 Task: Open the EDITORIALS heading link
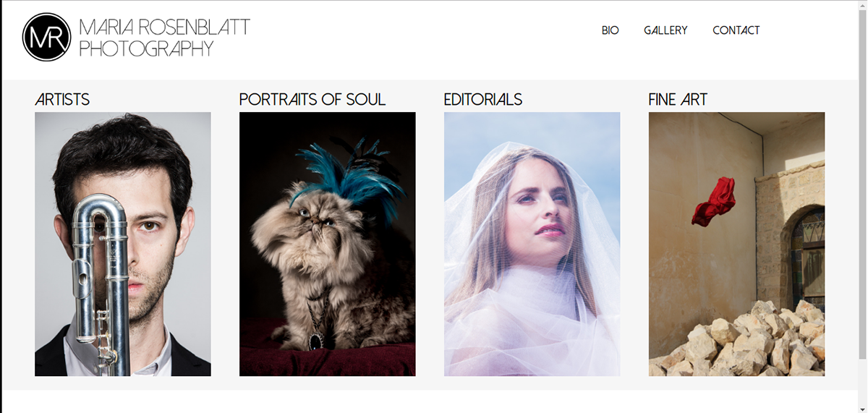(483, 100)
